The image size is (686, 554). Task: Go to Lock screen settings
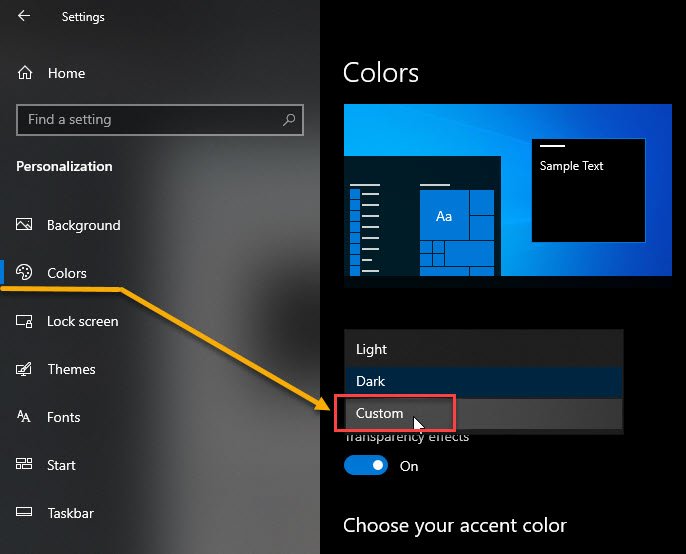(x=83, y=321)
